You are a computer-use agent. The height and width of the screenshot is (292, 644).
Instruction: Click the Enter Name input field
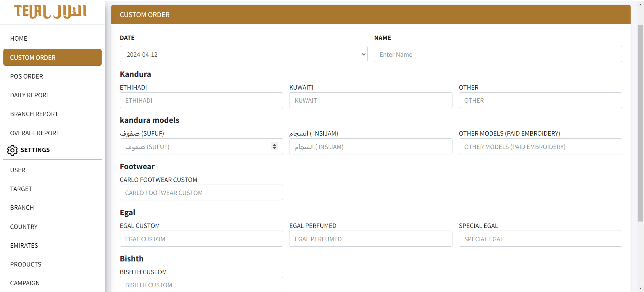498,54
